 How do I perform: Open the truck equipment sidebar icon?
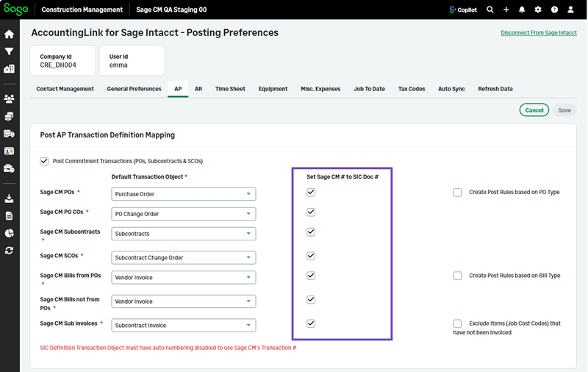[x=10, y=134]
